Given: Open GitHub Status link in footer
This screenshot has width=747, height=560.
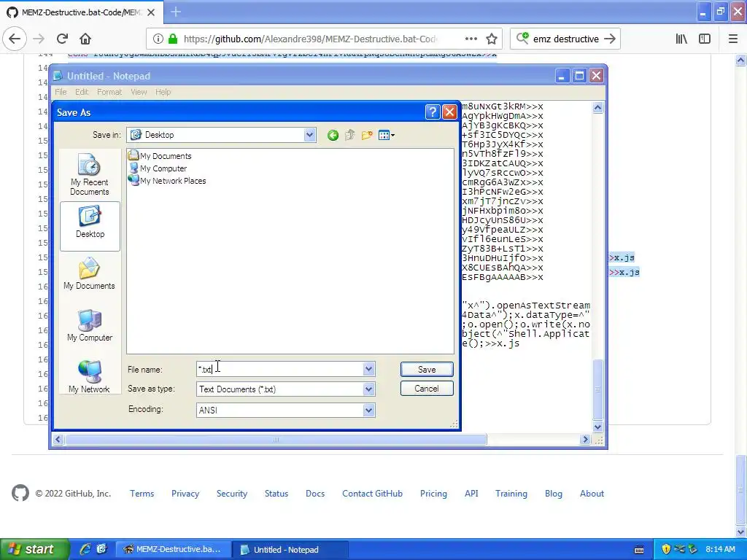Looking at the screenshot, I should (x=276, y=494).
